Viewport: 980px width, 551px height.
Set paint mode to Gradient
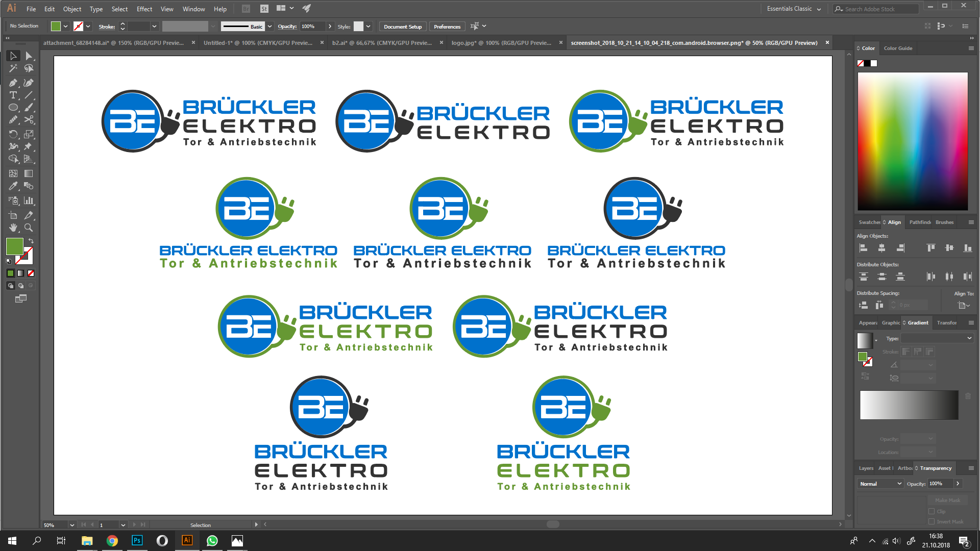click(20, 273)
